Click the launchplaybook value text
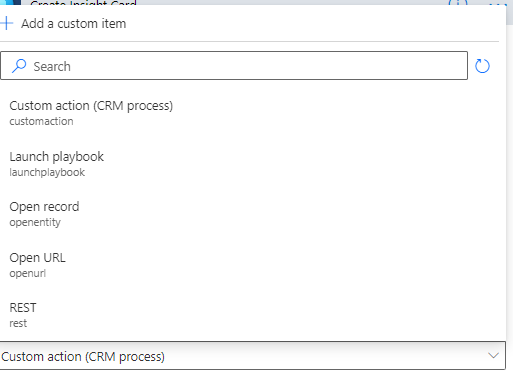 47,172
